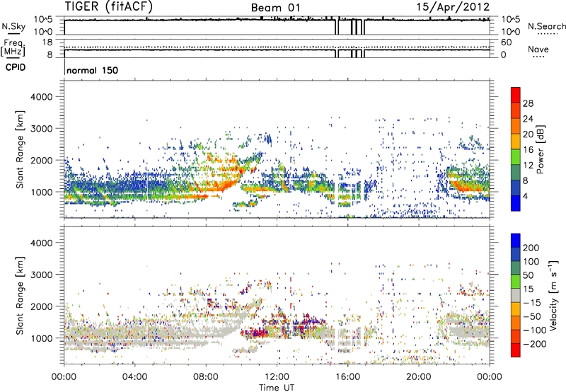Select the "28" power colorbar label
The width and height of the screenshot is (566, 392).
528,103
